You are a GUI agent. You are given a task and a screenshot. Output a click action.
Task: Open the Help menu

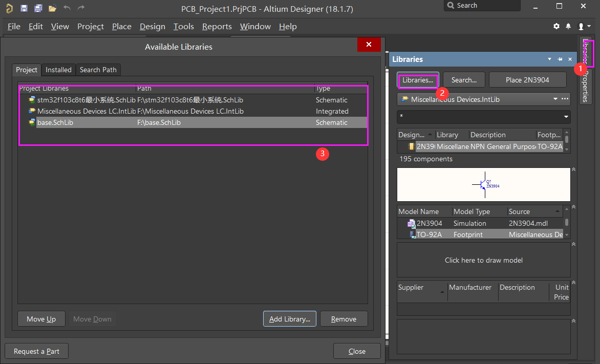pos(288,27)
